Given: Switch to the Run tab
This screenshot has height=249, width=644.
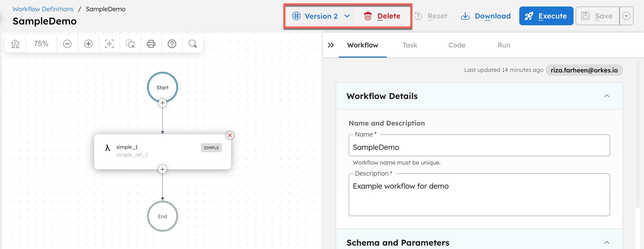Looking at the screenshot, I should (503, 45).
